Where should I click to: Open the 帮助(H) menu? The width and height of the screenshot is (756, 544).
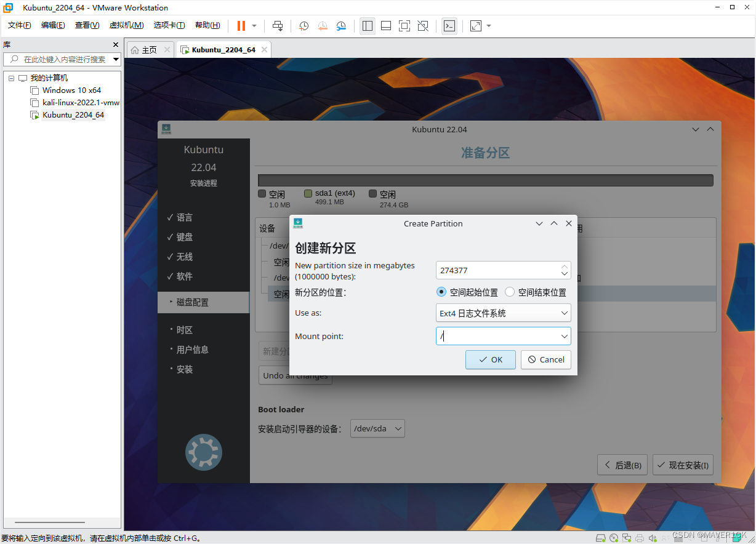pyautogui.click(x=207, y=25)
